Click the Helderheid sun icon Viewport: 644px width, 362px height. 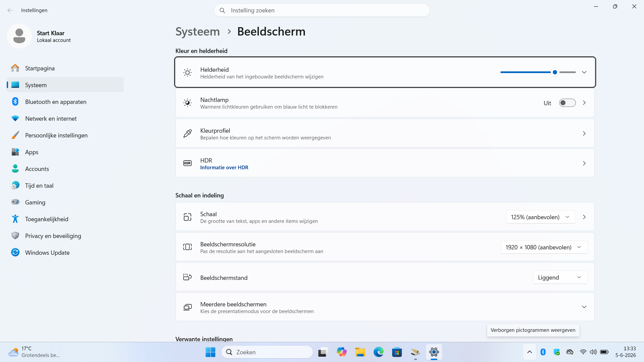tap(187, 72)
